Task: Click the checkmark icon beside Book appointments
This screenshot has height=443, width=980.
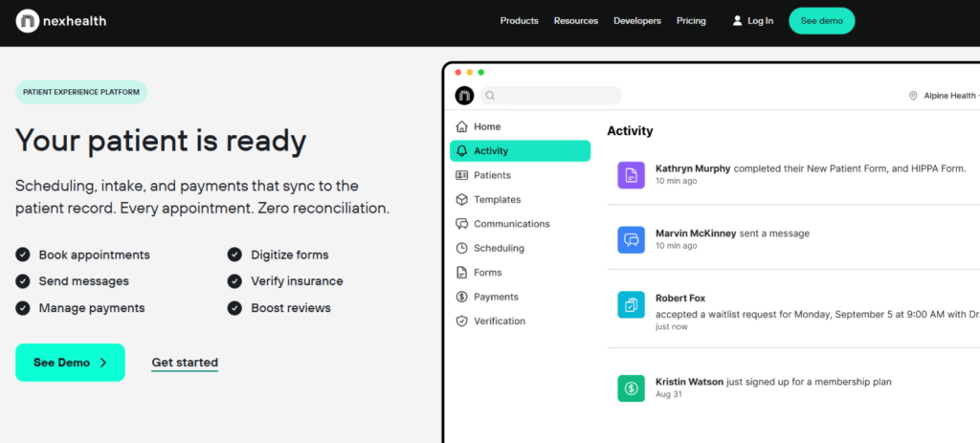Action: coord(23,255)
